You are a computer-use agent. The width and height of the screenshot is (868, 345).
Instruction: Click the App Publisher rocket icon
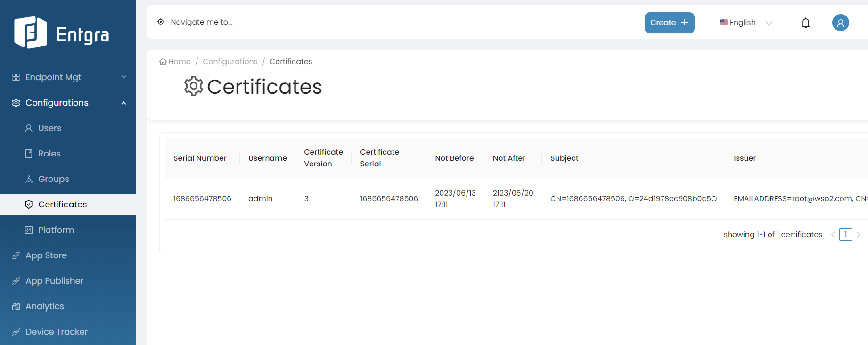[x=16, y=281]
